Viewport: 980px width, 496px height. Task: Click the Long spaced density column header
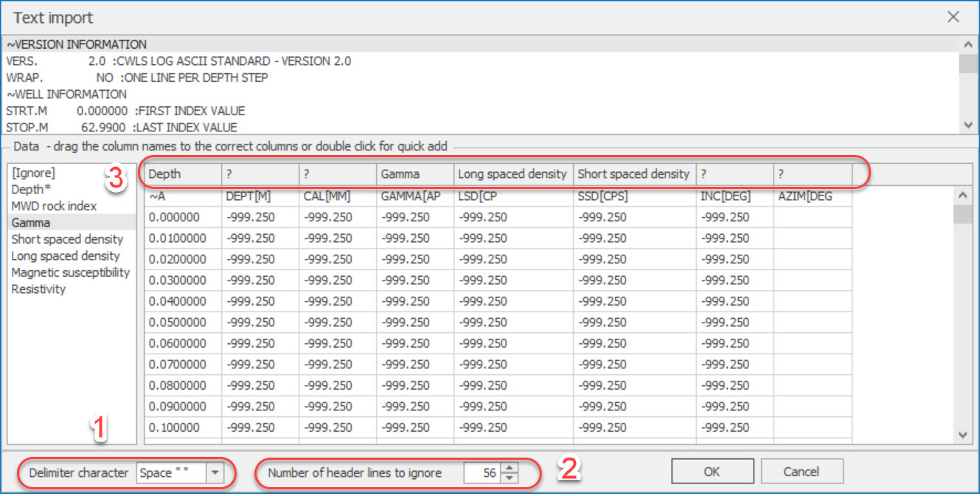click(x=513, y=174)
